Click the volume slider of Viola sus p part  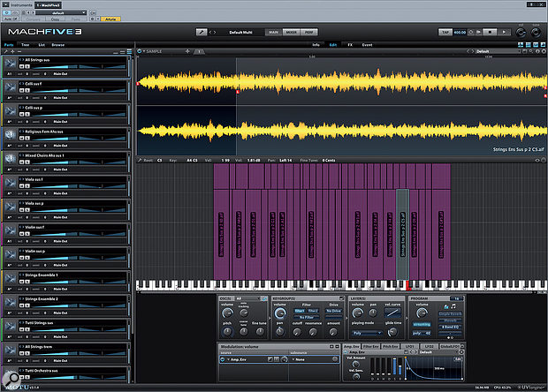[55, 210]
